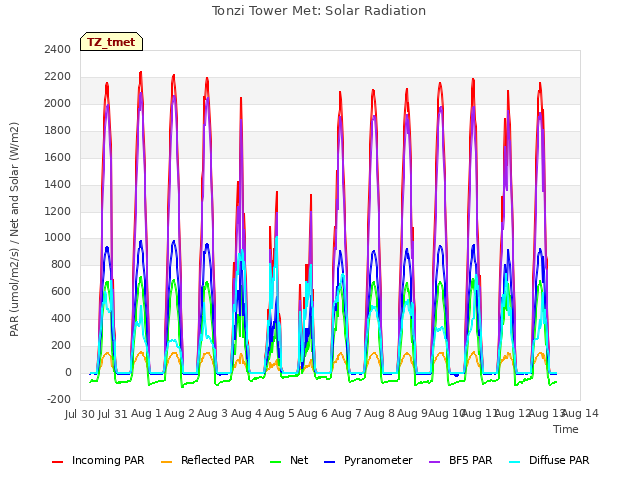The height and width of the screenshot is (480, 640).
Task: Click the 1800 y-axis tick label
Action: tap(58, 130)
